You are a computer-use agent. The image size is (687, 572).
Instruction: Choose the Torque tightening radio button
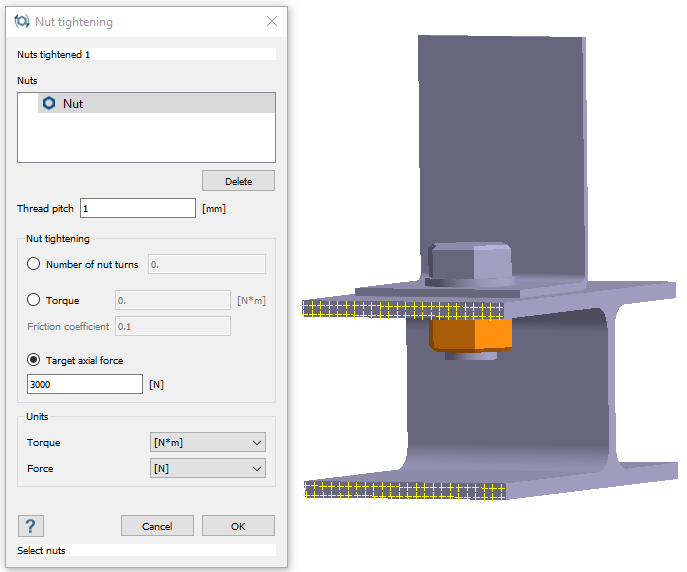(x=33, y=300)
